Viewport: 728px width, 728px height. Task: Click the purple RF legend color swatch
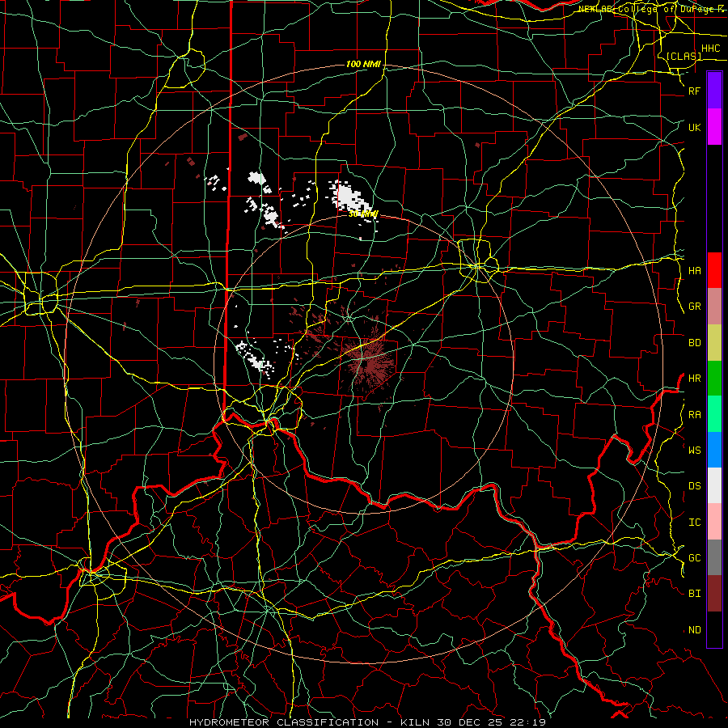(714, 91)
